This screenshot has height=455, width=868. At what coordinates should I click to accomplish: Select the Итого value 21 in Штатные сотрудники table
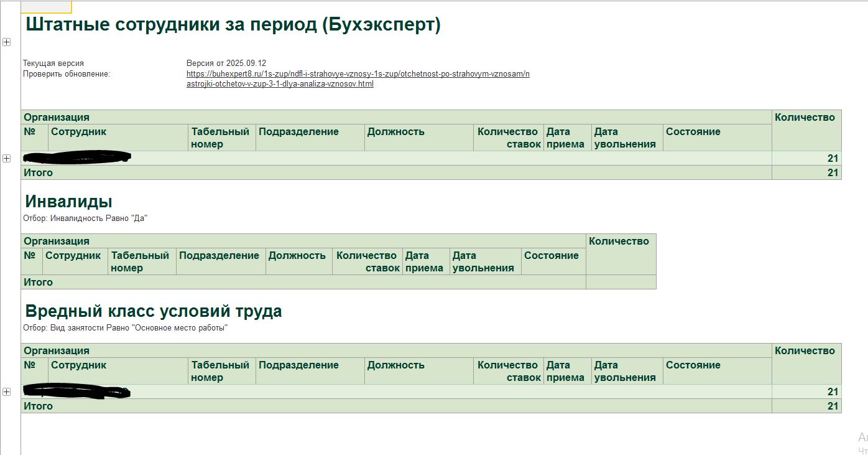(833, 172)
